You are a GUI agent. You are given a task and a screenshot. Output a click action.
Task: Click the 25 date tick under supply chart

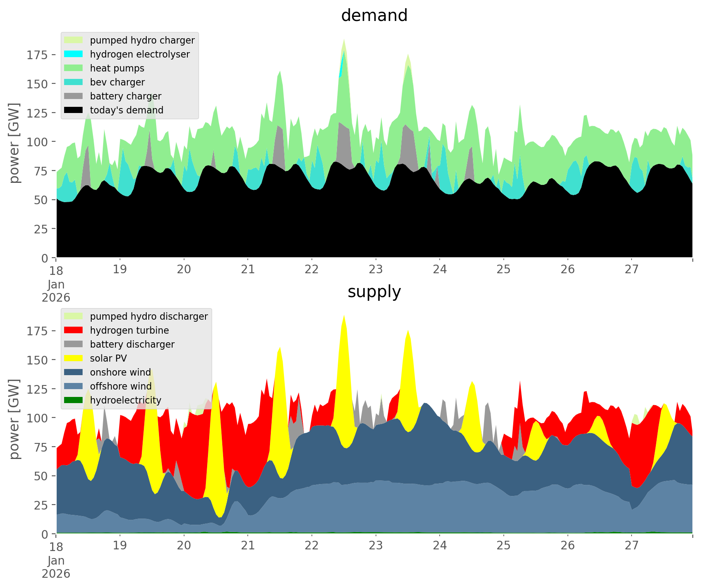tap(503, 546)
